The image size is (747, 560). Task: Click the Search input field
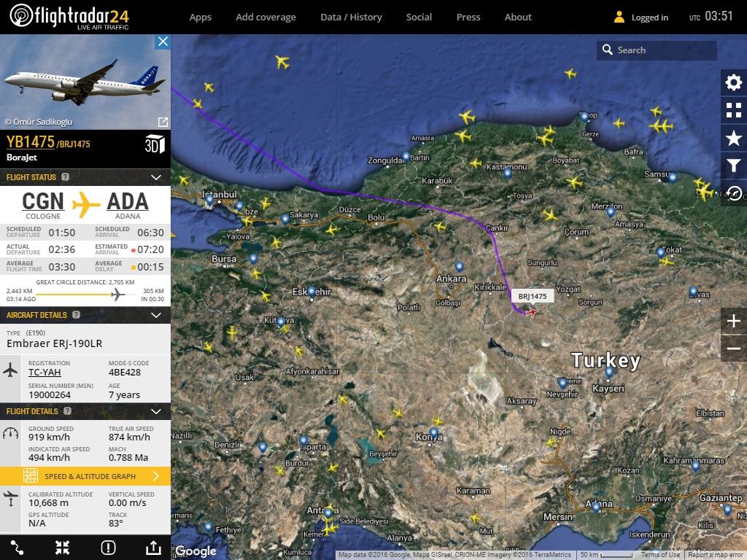(664, 50)
